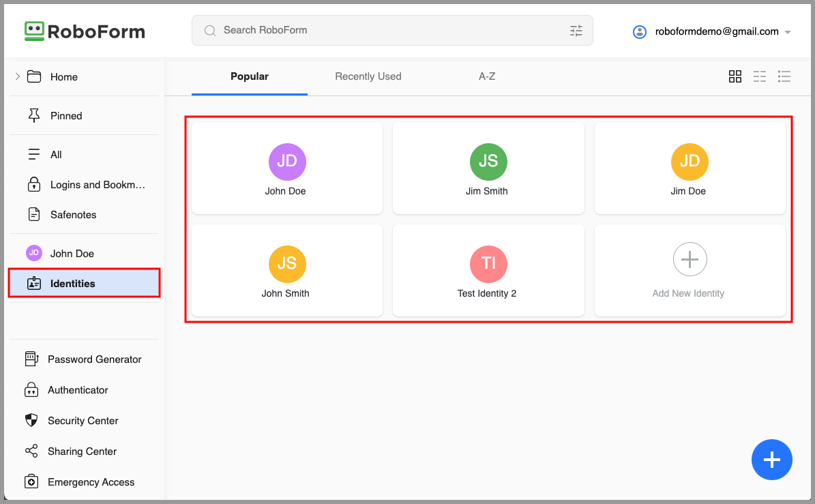This screenshot has height=504, width=815.
Task: Open the Password Generator
Action: (x=84, y=359)
